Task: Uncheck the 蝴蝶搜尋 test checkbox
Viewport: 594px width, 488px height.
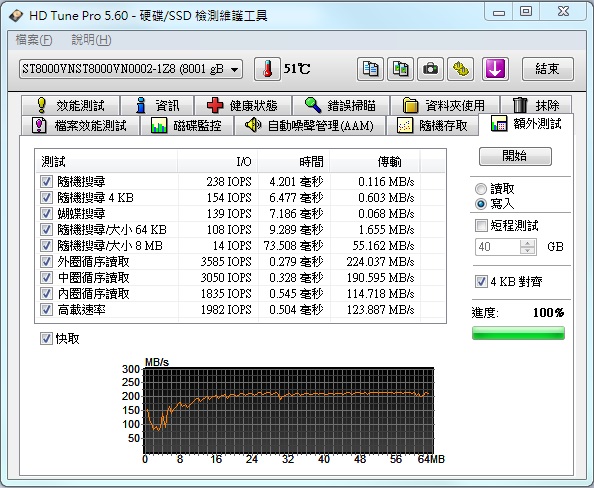Action: (46, 213)
